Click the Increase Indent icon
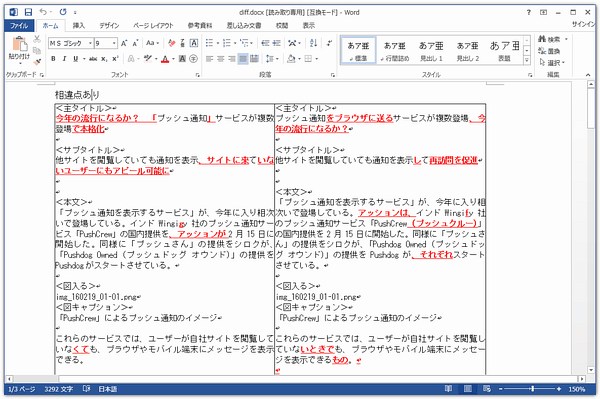 pyautogui.click(x=277, y=43)
